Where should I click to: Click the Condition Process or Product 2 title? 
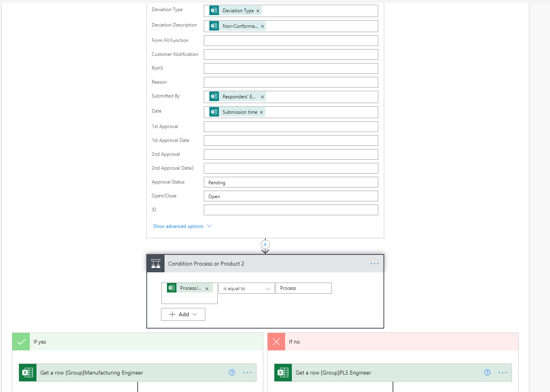coord(206,264)
